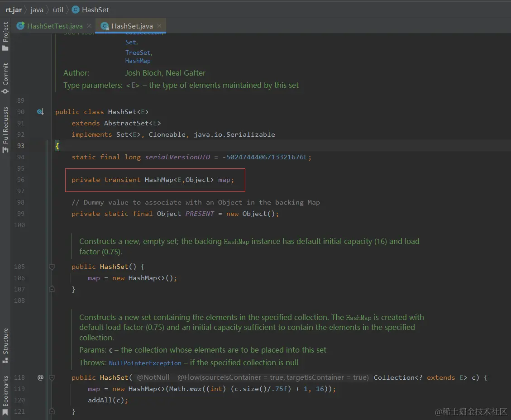
Task: Close the HashSet.java tab
Action: (x=159, y=26)
